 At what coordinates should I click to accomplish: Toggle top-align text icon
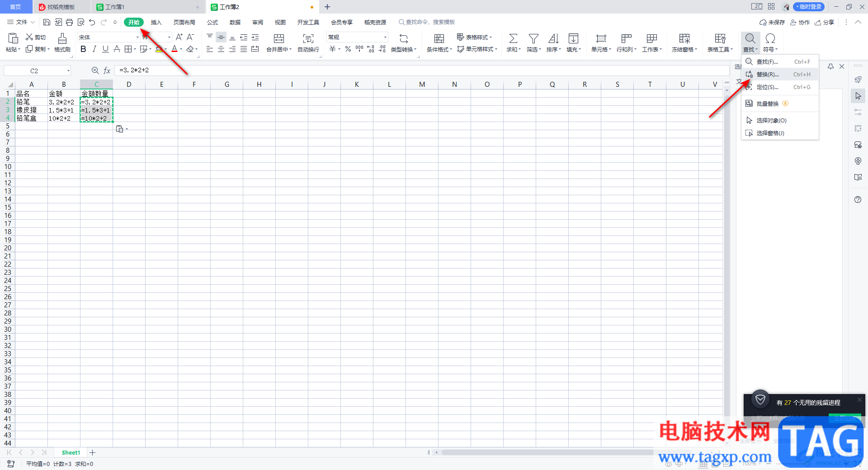210,37
